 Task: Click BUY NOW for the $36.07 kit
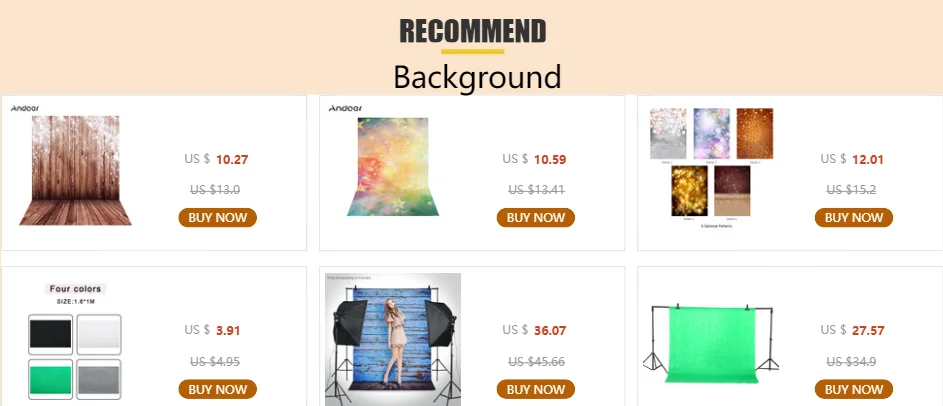coord(536,389)
